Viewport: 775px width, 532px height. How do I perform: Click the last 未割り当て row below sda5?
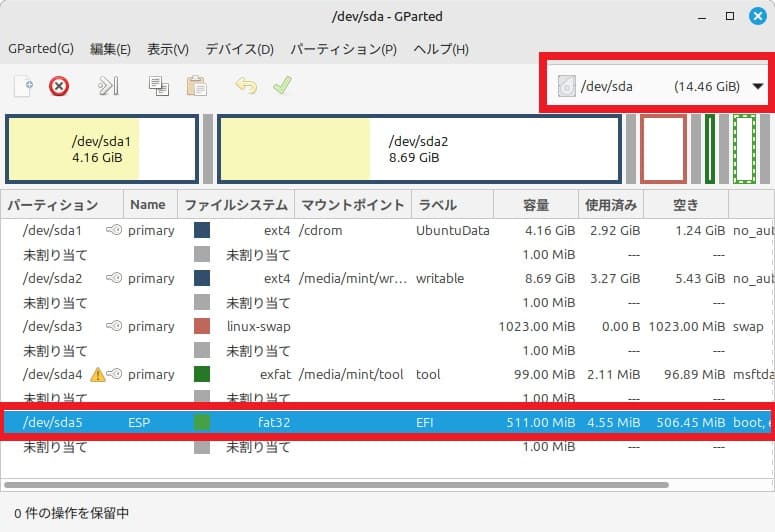click(x=388, y=447)
